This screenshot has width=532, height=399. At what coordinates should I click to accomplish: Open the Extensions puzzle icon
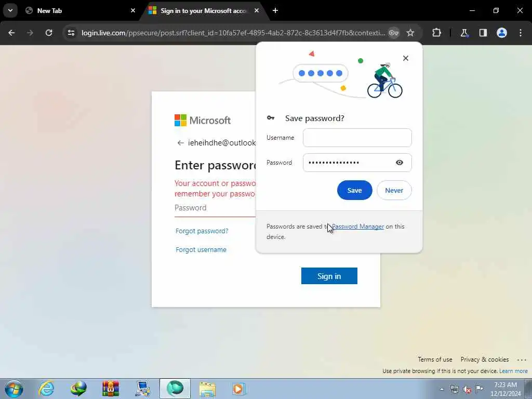(436, 33)
